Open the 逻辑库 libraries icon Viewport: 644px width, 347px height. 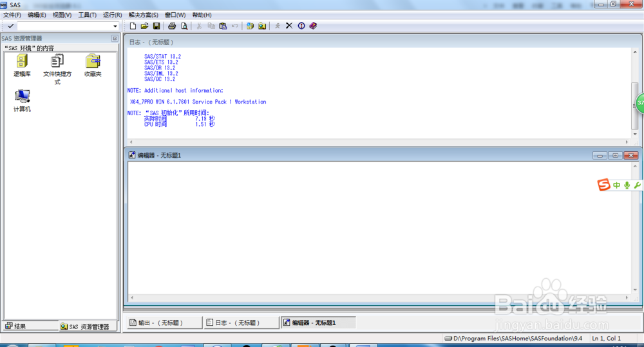(x=22, y=66)
